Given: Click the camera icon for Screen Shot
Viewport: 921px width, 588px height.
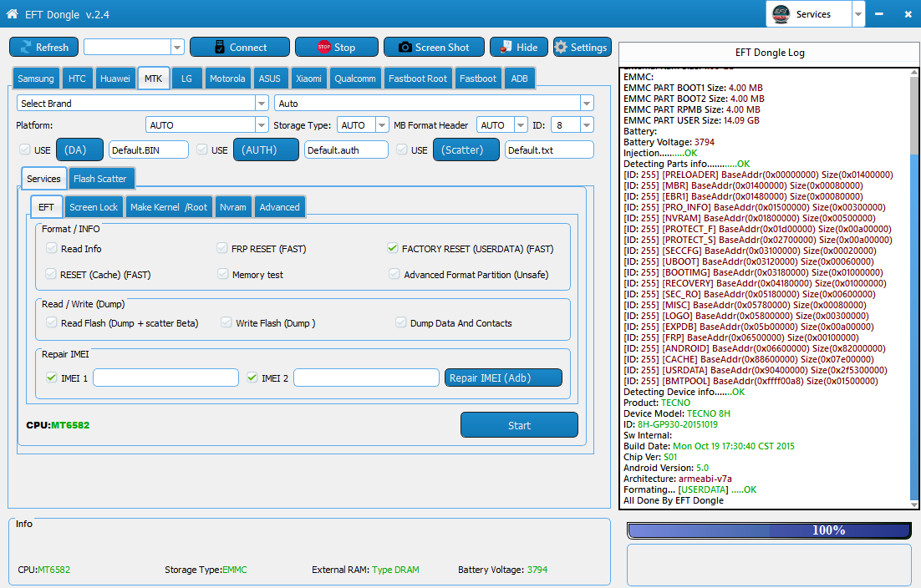Looking at the screenshot, I should tap(405, 47).
